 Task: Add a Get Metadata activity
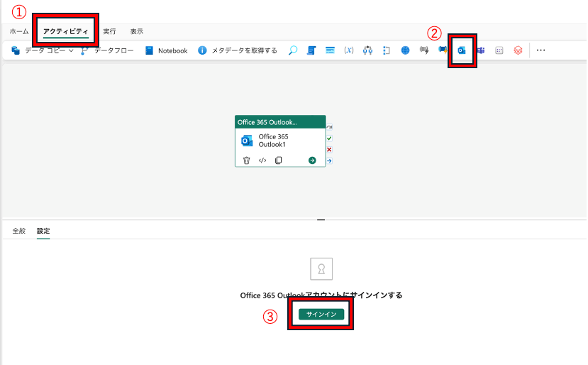tap(238, 50)
